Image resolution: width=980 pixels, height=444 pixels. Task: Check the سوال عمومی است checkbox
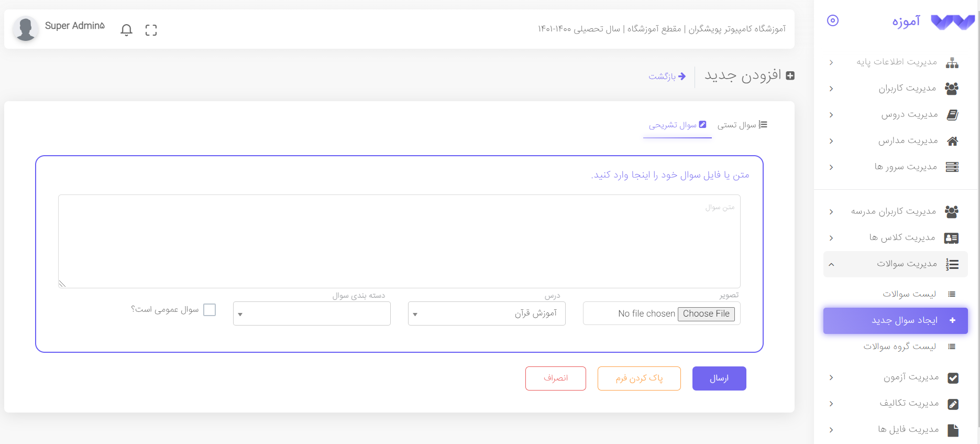pos(210,310)
